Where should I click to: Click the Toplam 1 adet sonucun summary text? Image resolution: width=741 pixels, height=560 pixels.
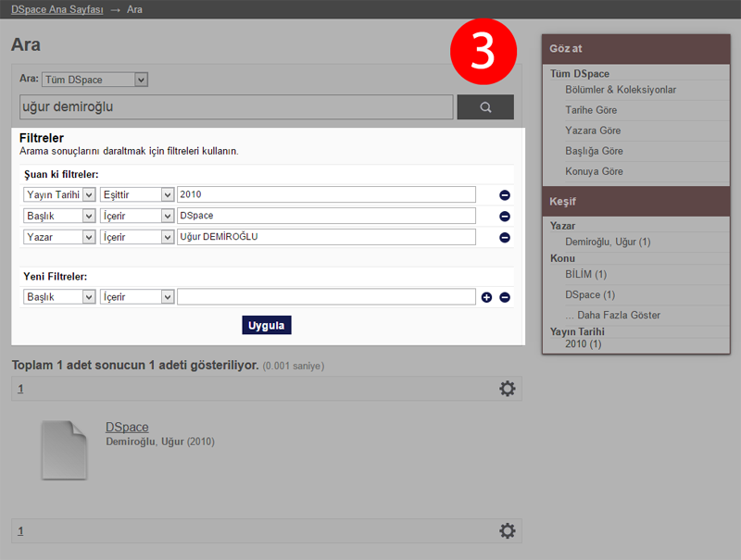(135, 365)
